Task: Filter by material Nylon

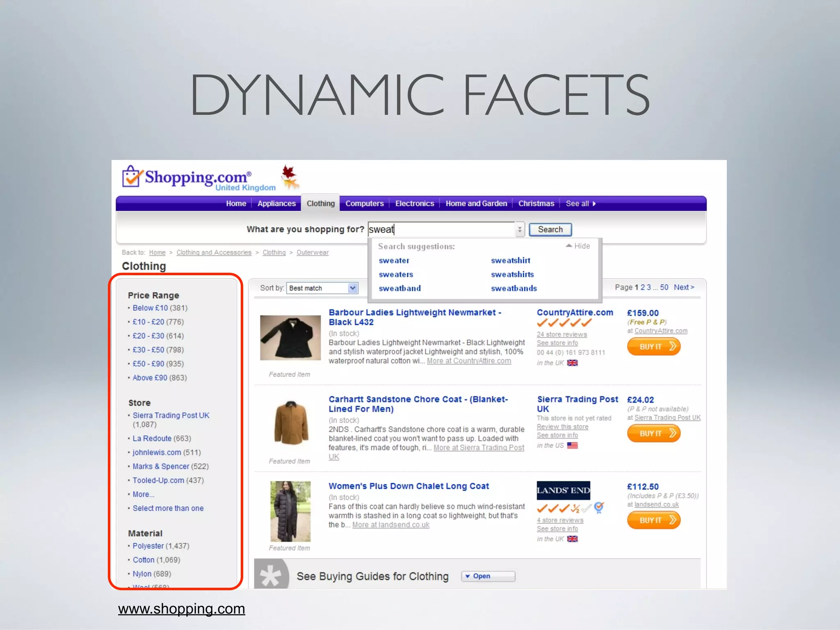Action: point(142,574)
